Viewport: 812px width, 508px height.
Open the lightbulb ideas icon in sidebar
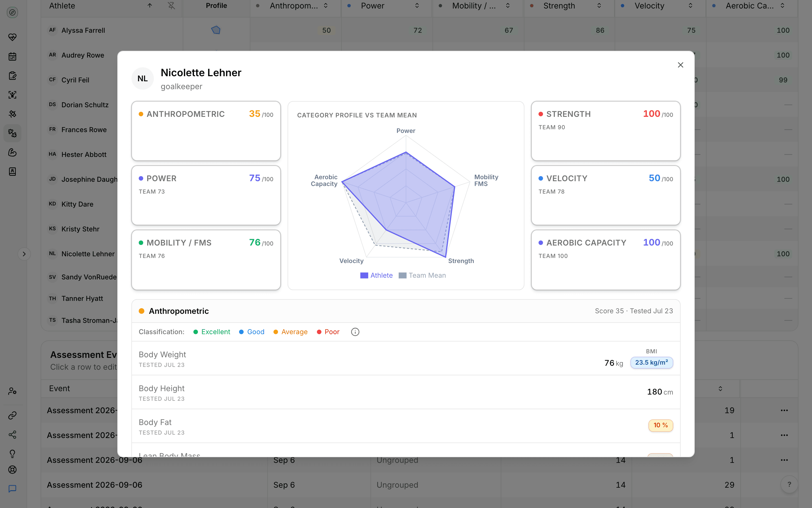coord(12,454)
